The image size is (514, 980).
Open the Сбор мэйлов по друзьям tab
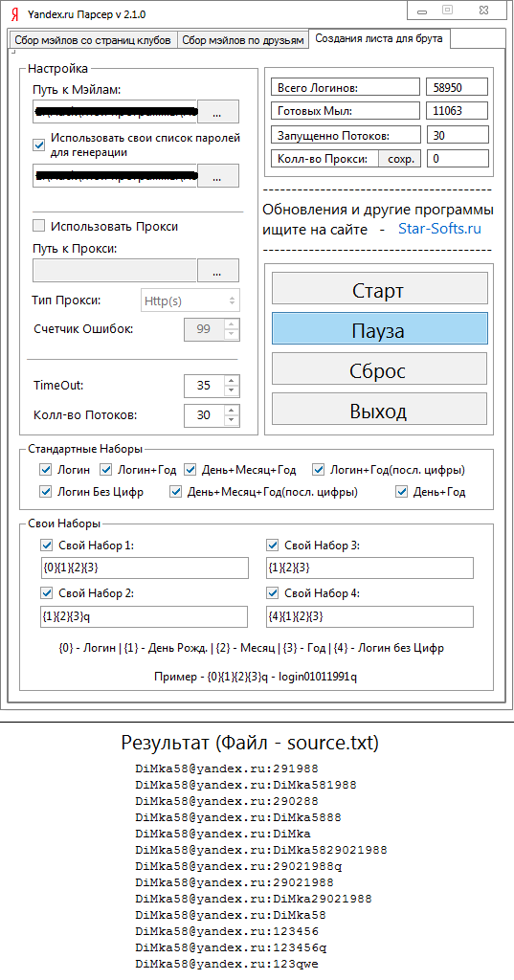243,40
